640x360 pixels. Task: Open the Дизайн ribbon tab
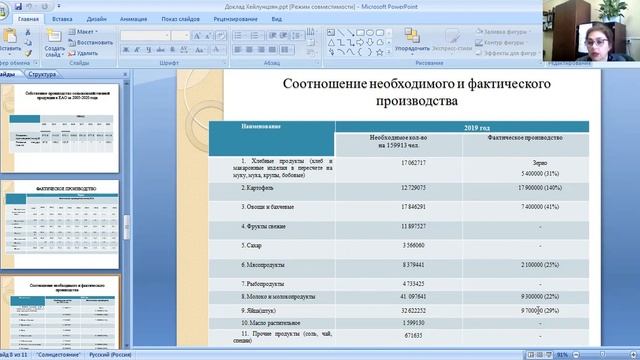[x=96, y=19]
